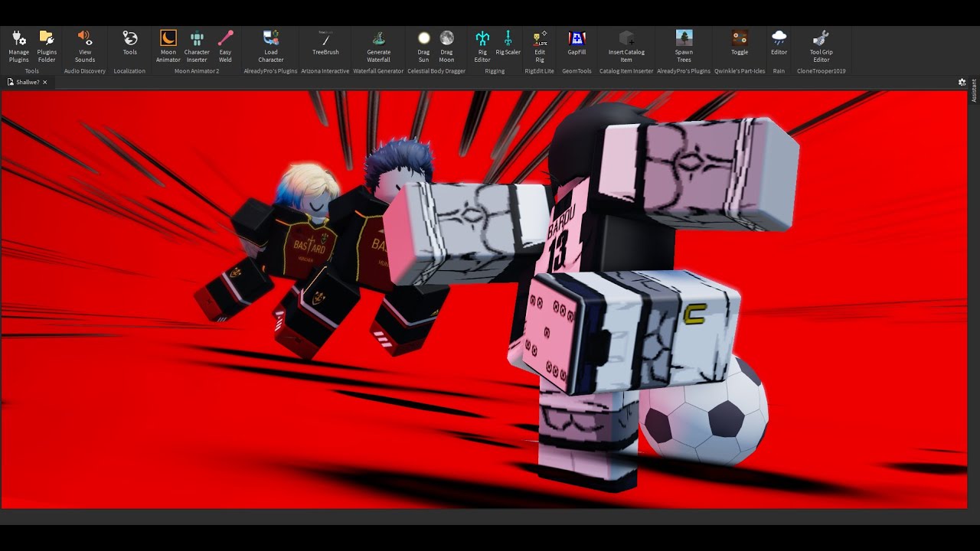Image resolution: width=980 pixels, height=551 pixels.
Task: Click the "Celestial Body Dragger" group label
Action: 436,71
